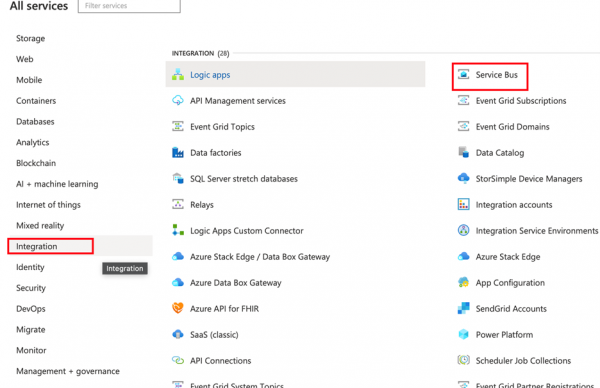Click the StorSimple Device Managers icon
The width and height of the screenshot is (600, 388).
[x=463, y=178]
